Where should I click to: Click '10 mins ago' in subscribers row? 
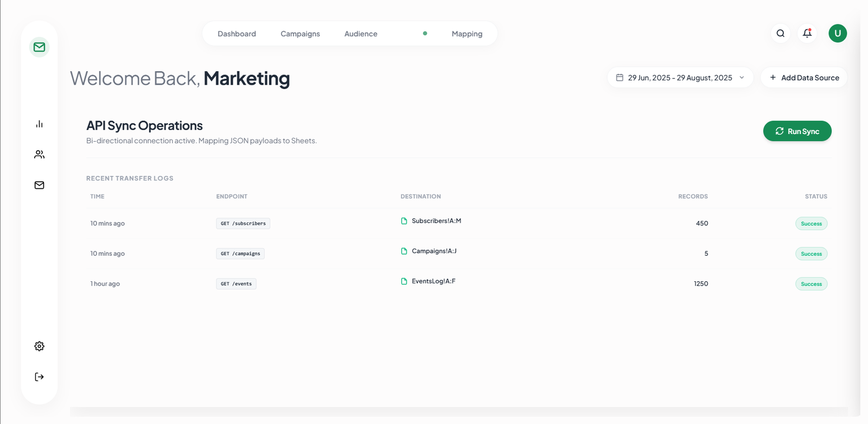pos(107,224)
